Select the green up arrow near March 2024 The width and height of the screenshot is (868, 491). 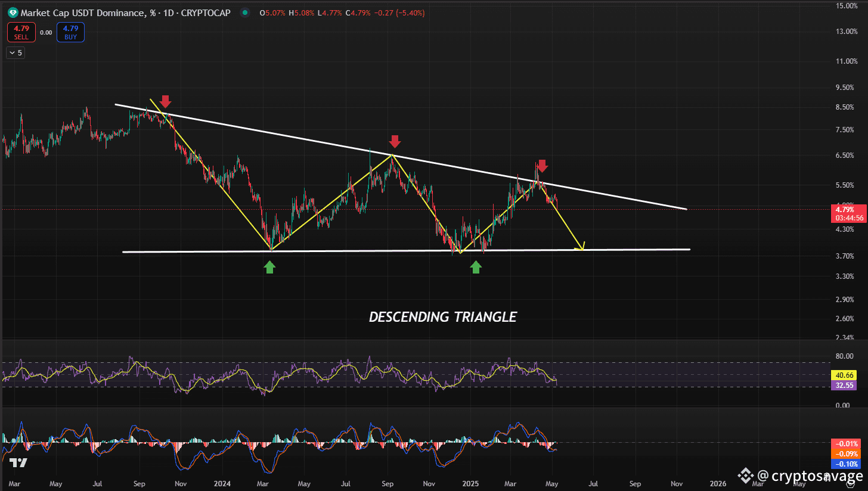pyautogui.click(x=269, y=268)
